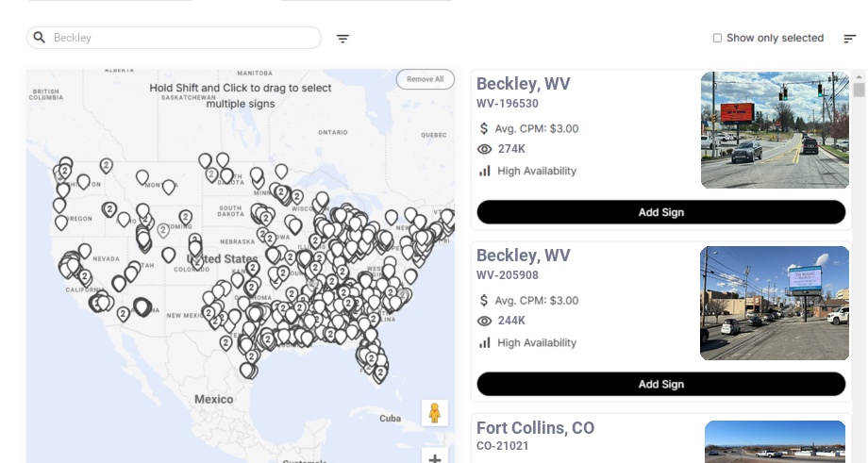Open the WV-205908 billboard photo
Screen dimensions: 868x463
[774, 303]
